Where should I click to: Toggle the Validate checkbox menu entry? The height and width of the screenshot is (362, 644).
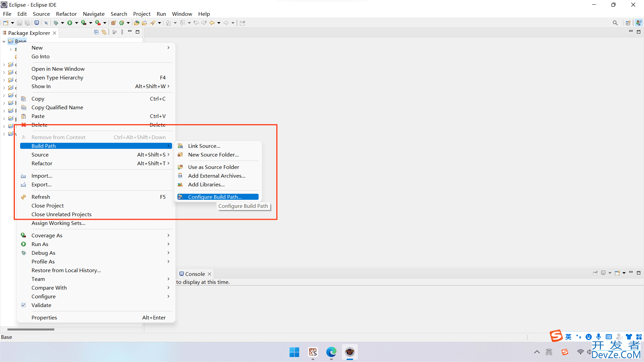(23, 305)
